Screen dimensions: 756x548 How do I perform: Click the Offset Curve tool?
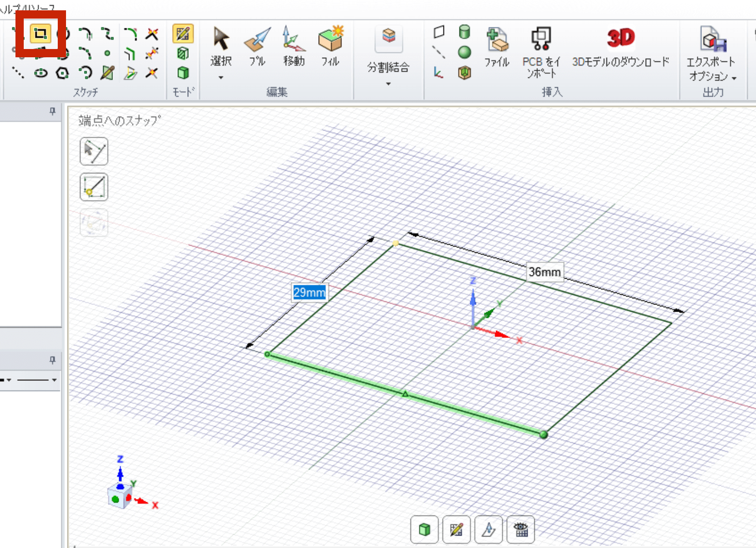[130, 53]
